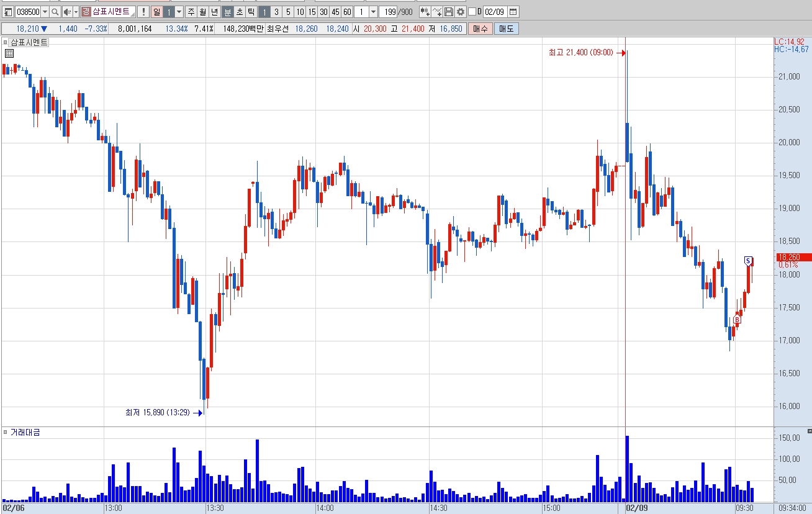Screen dimensions: 812x514
Task: Click the 02/09 date input field
Action: 494,12
